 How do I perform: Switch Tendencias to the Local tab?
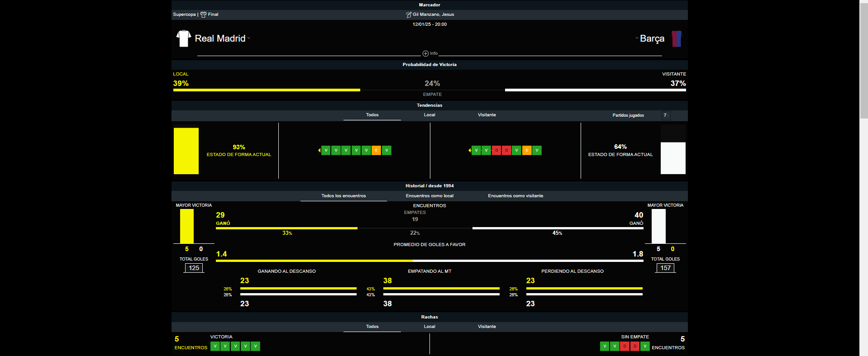(429, 115)
